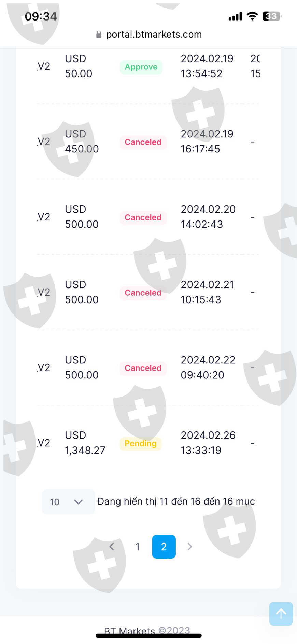Tap the portal.btmarkets.com address bar

click(x=154, y=35)
